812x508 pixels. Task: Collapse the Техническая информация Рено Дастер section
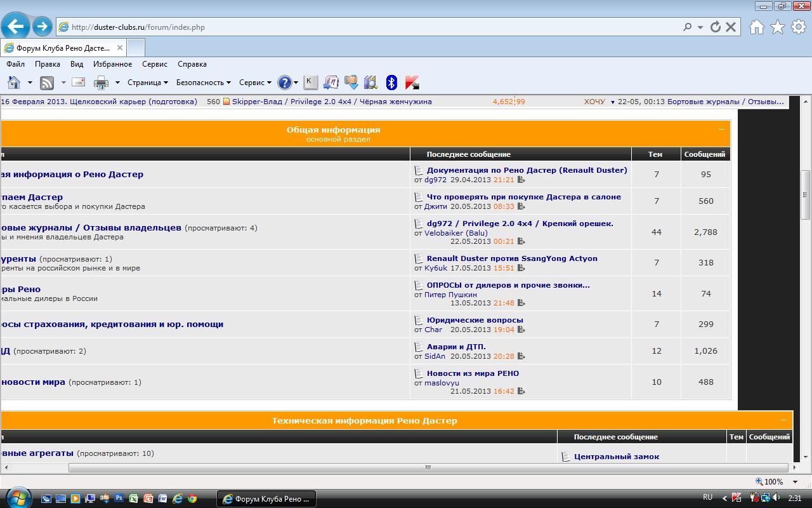tap(783, 420)
